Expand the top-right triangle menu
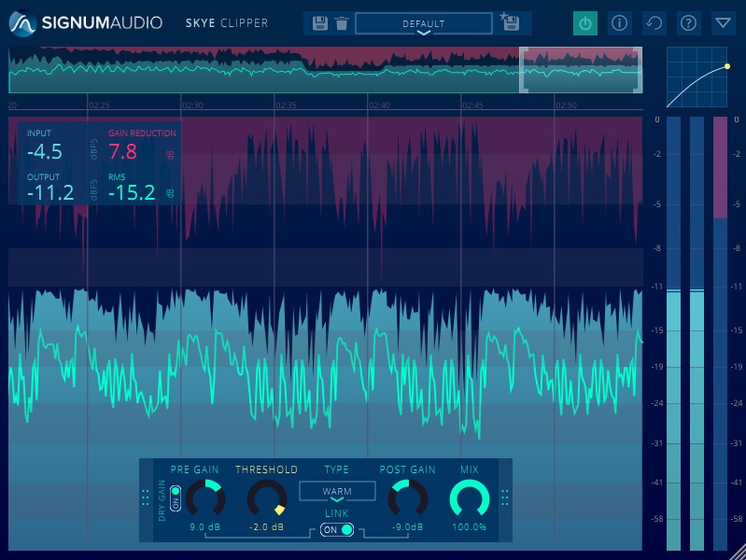 pyautogui.click(x=724, y=23)
